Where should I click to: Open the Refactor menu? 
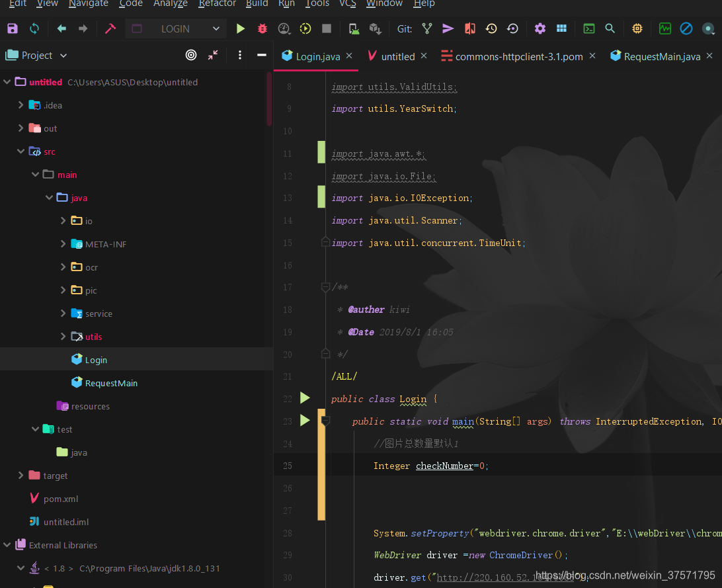tap(217, 4)
